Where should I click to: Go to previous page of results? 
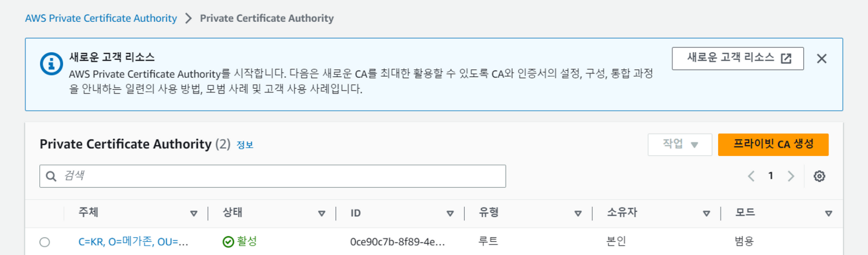[x=751, y=176]
